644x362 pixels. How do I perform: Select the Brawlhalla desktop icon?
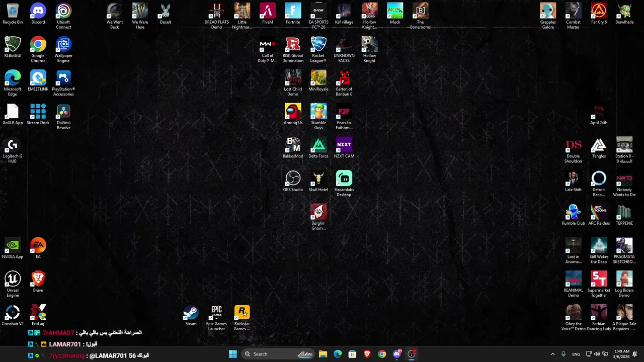pos(624,14)
